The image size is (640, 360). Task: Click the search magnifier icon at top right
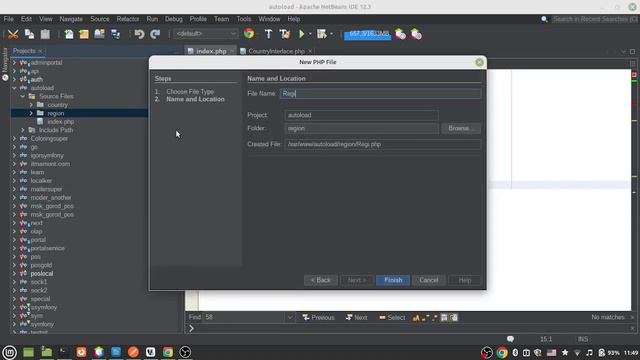(544, 19)
